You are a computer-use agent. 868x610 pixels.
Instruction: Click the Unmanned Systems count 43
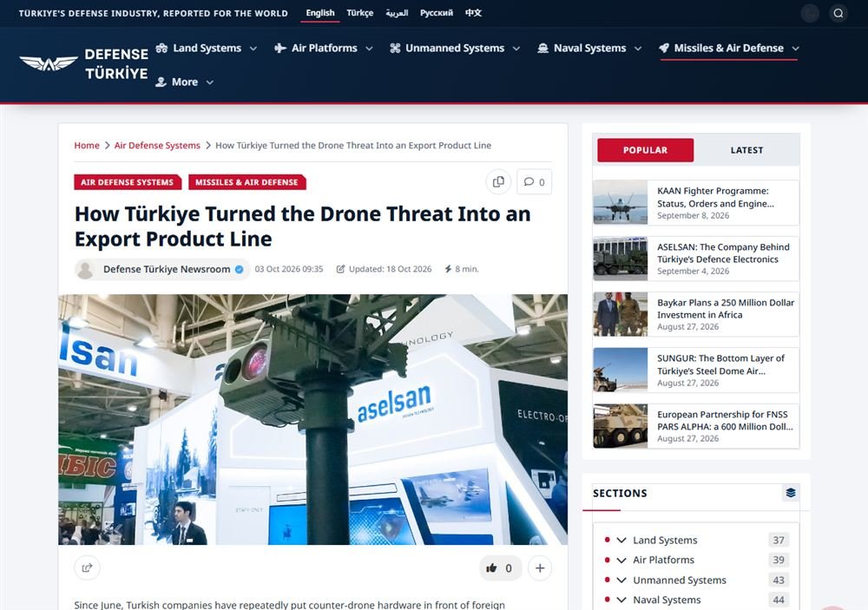click(779, 580)
